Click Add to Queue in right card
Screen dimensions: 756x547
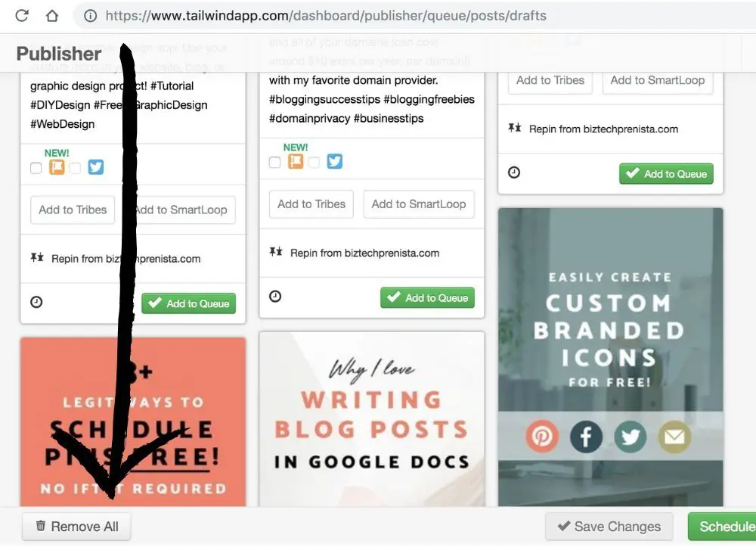(666, 174)
